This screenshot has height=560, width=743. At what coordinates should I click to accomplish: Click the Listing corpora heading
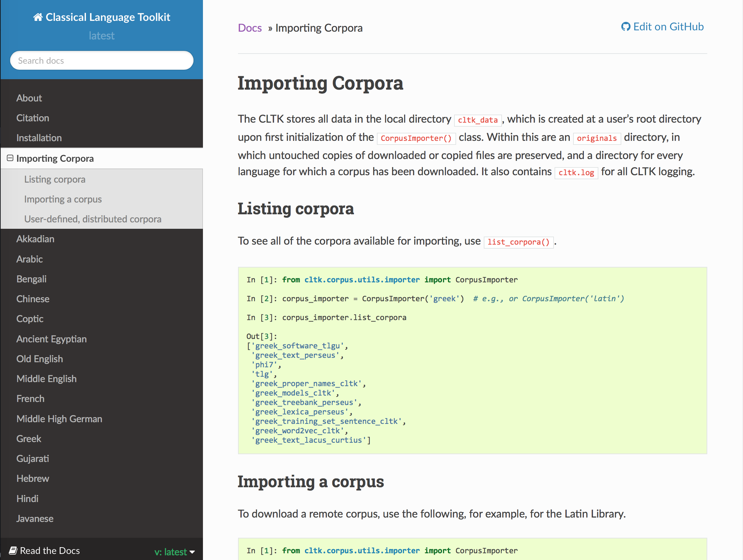[296, 209]
